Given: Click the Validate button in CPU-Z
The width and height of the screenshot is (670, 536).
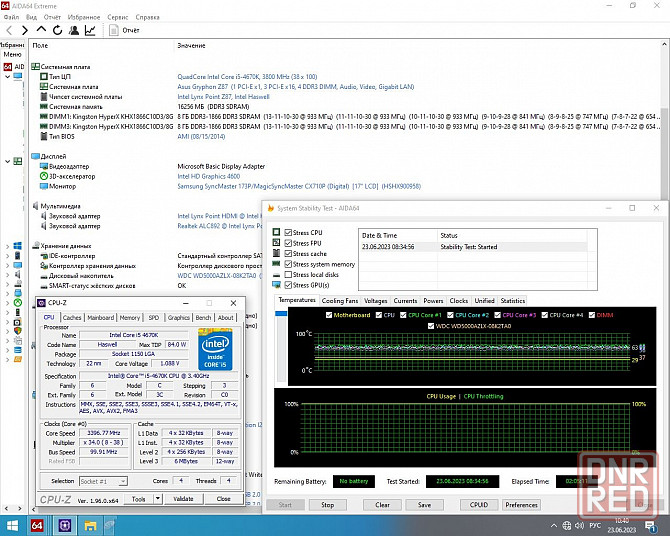Looking at the screenshot, I should click(183, 498).
